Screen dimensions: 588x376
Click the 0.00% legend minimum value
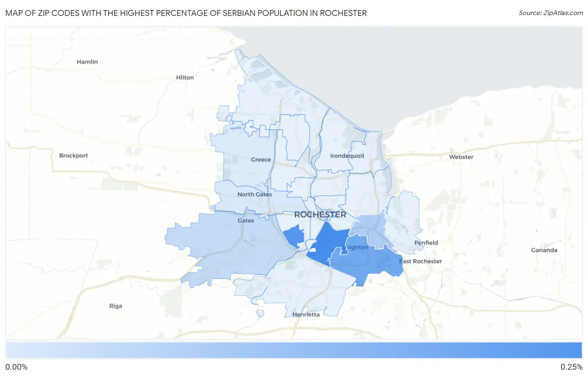pyautogui.click(x=16, y=367)
